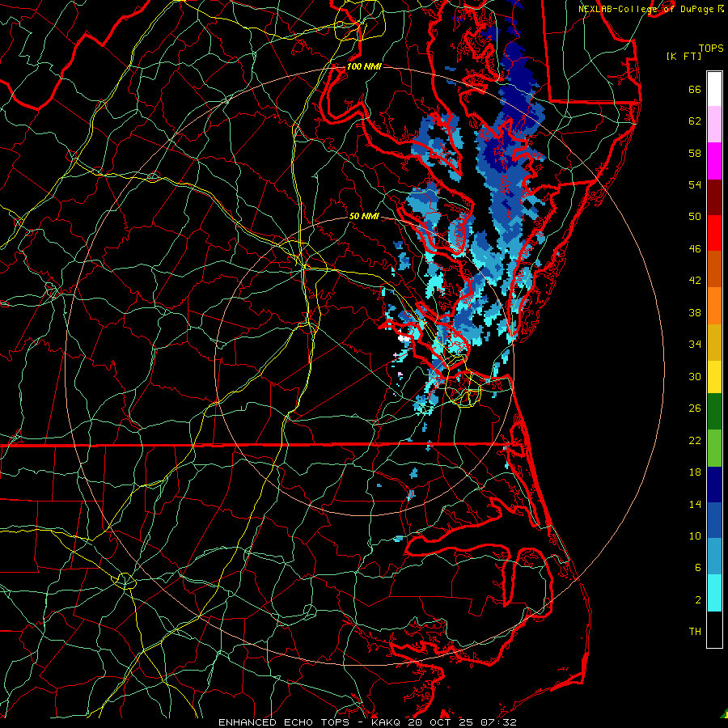The image size is (728, 728).
Task: Click the light pink legend swatch
Action: click(714, 125)
